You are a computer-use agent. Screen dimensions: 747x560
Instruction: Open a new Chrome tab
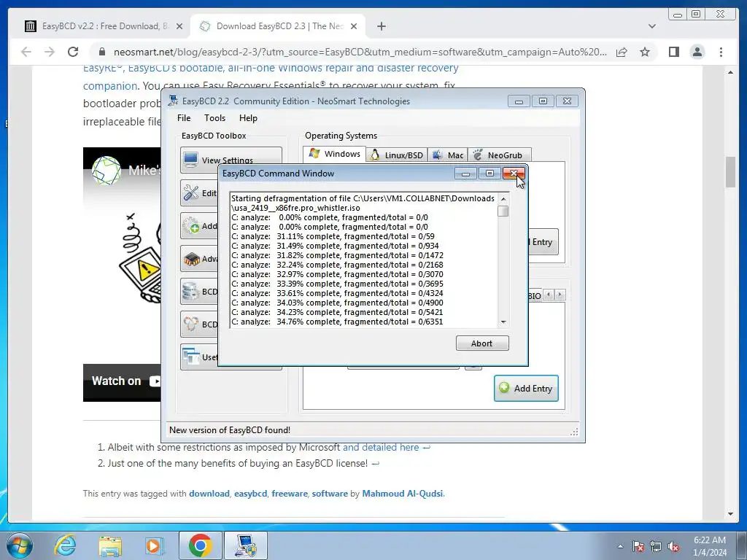pyautogui.click(x=381, y=26)
